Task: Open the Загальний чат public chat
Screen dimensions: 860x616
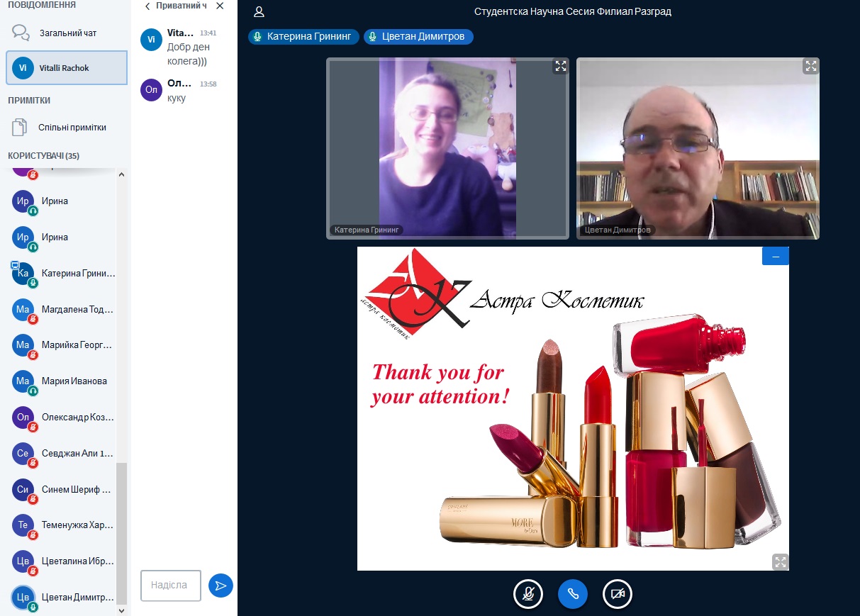Action: point(66,33)
